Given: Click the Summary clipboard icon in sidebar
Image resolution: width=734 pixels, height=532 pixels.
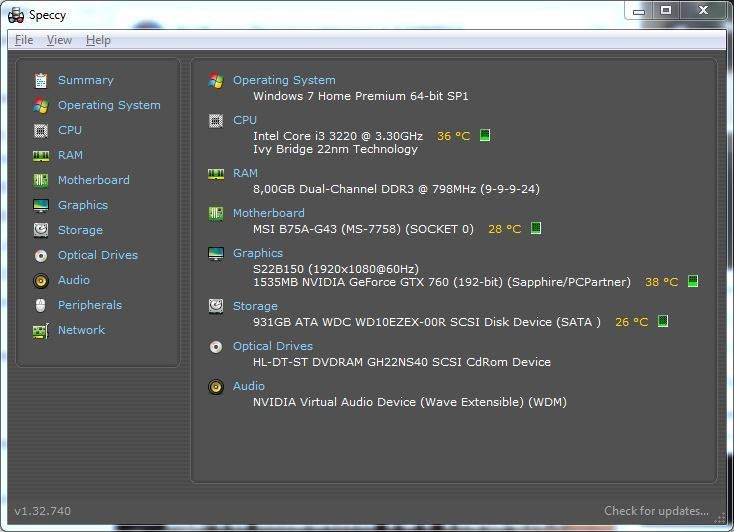Looking at the screenshot, I should 41,81.
